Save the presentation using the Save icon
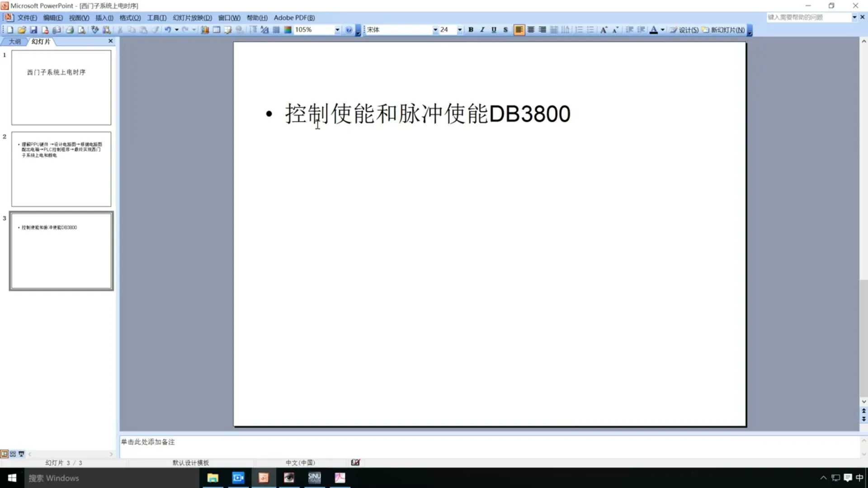The width and height of the screenshot is (868, 488). (x=34, y=29)
